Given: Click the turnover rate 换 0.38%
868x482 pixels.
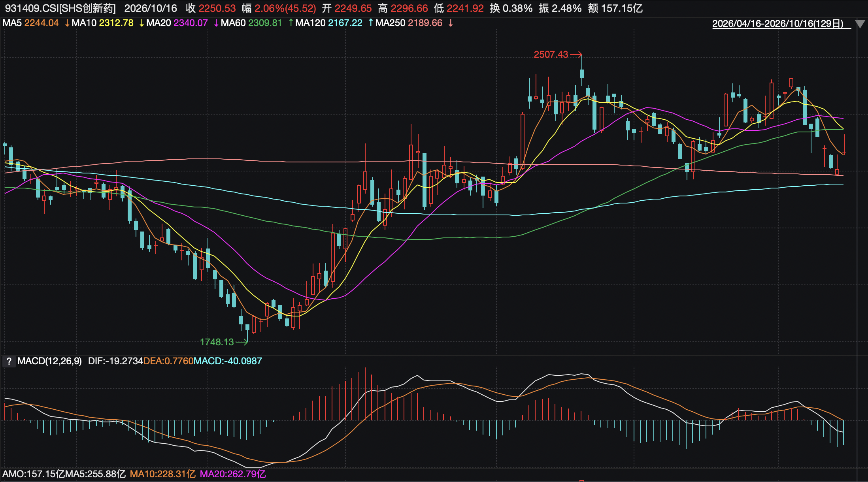Looking at the screenshot, I should pyautogui.click(x=511, y=8).
